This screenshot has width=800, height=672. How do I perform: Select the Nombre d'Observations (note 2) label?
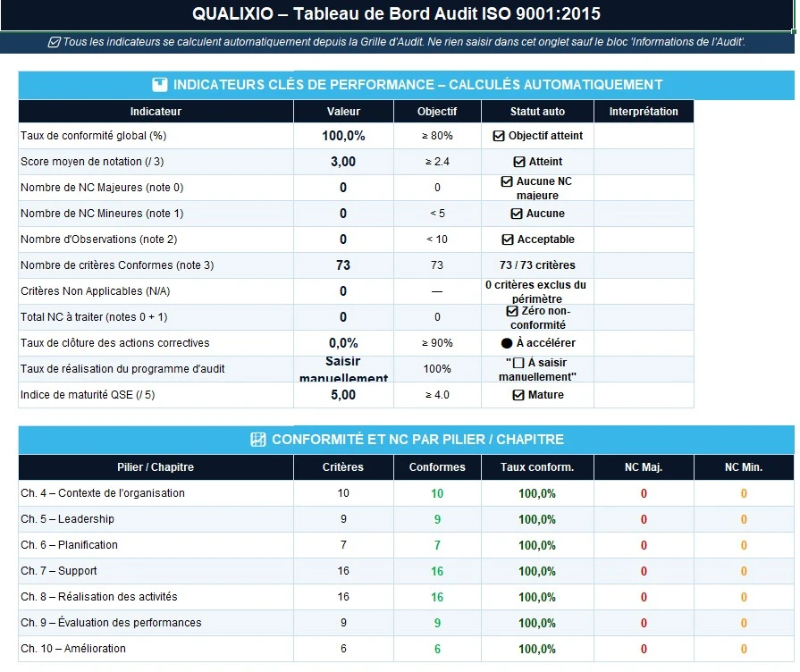coord(99,239)
